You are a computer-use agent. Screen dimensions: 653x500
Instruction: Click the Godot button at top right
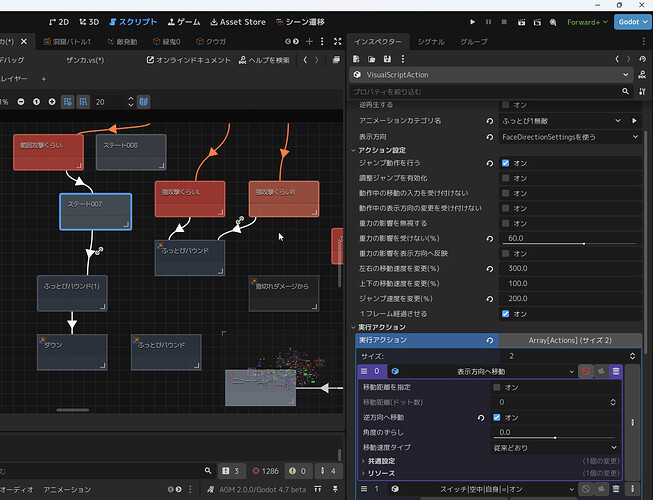(633, 22)
